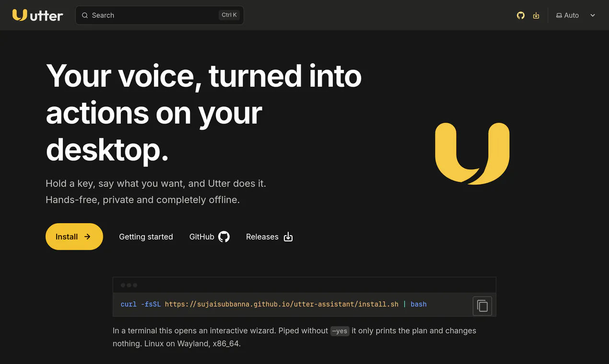This screenshot has height=364, width=609.
Task: Click the heading "Your voice, turned into"
Action: (204, 76)
